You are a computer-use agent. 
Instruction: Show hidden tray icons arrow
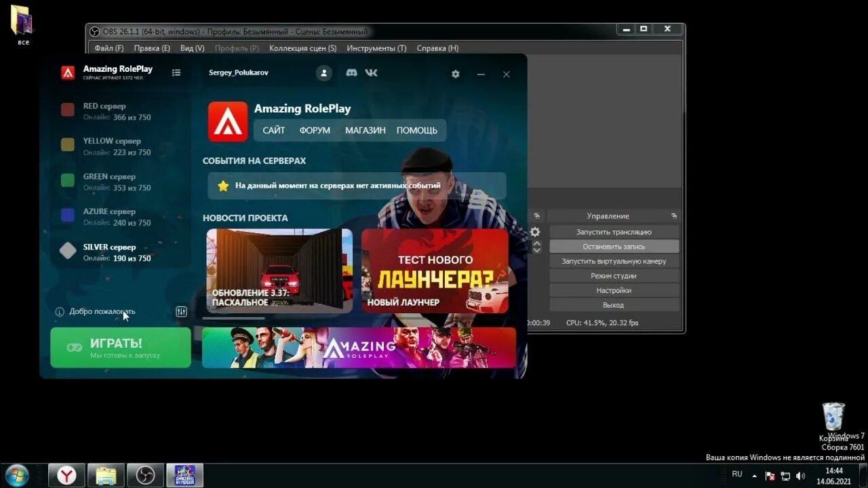click(x=754, y=475)
